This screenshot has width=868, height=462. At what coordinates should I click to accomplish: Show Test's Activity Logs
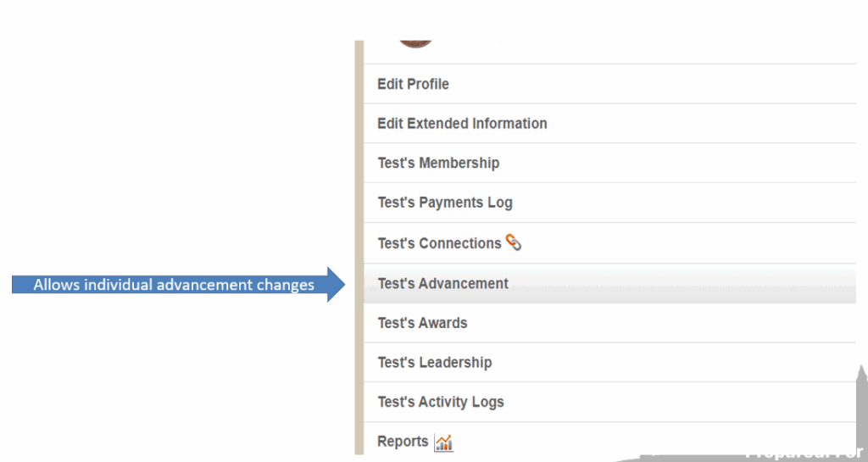(441, 402)
